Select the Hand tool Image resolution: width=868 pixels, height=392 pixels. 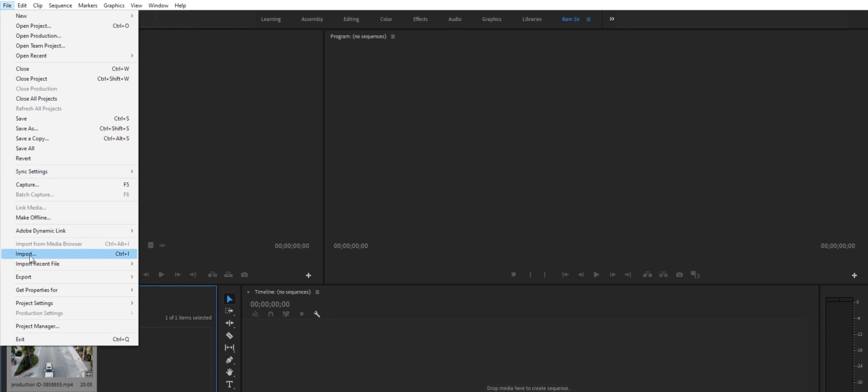[x=229, y=372]
